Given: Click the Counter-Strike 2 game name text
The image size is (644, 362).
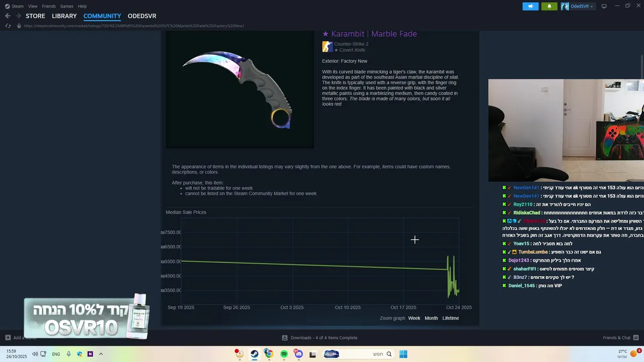Looking at the screenshot, I should click(x=351, y=44).
